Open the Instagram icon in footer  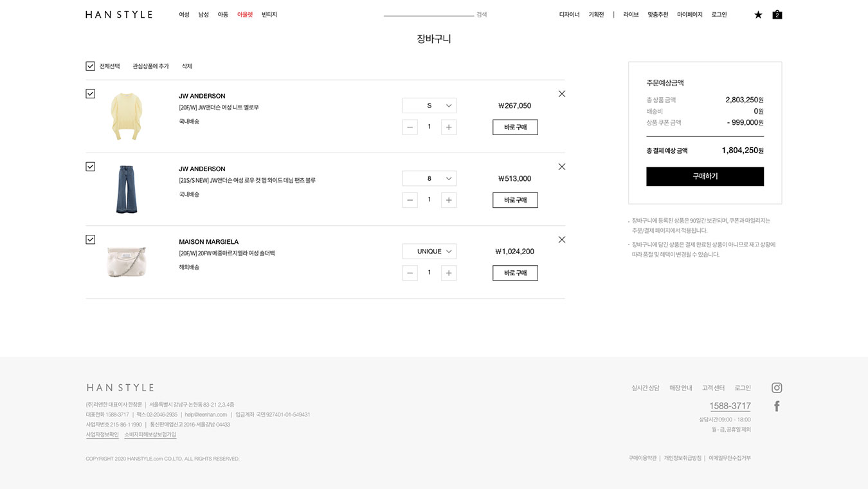tap(777, 387)
